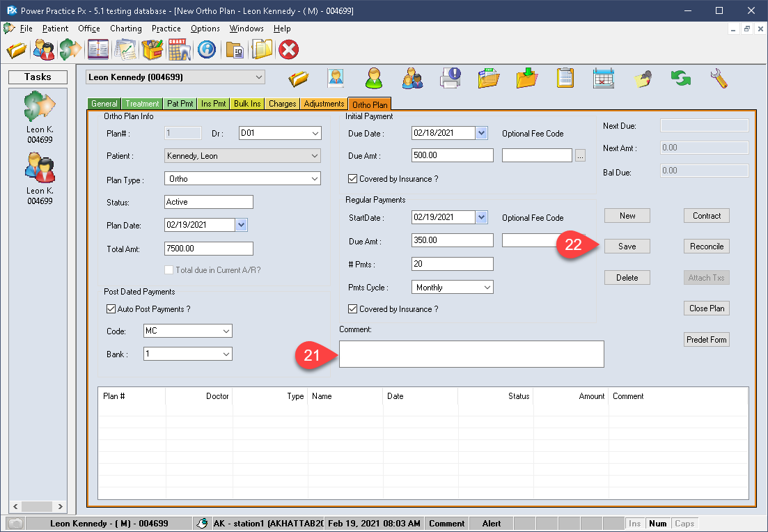
Task: Click the stacked yellow folders toolbar icon
Action: [x=262, y=49]
